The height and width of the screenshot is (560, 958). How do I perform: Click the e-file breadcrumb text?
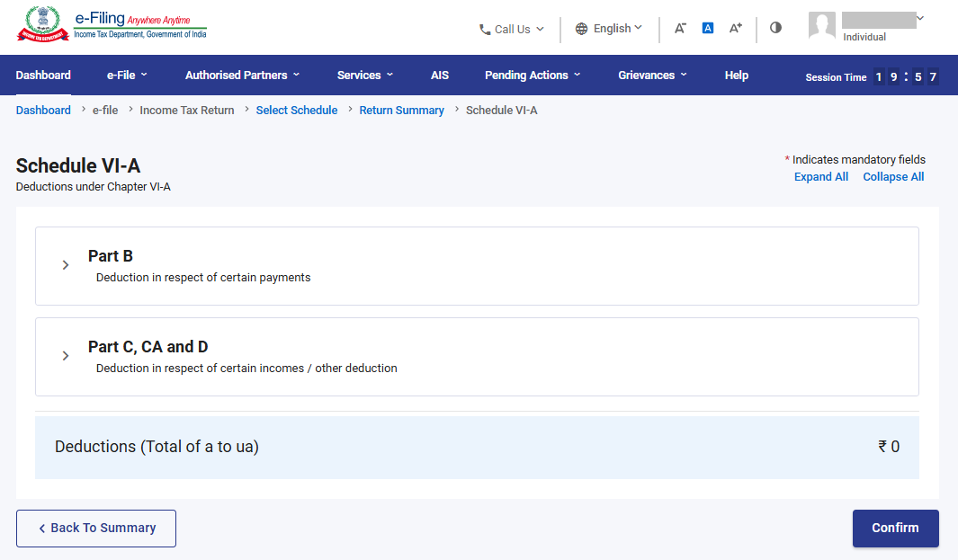coord(105,110)
